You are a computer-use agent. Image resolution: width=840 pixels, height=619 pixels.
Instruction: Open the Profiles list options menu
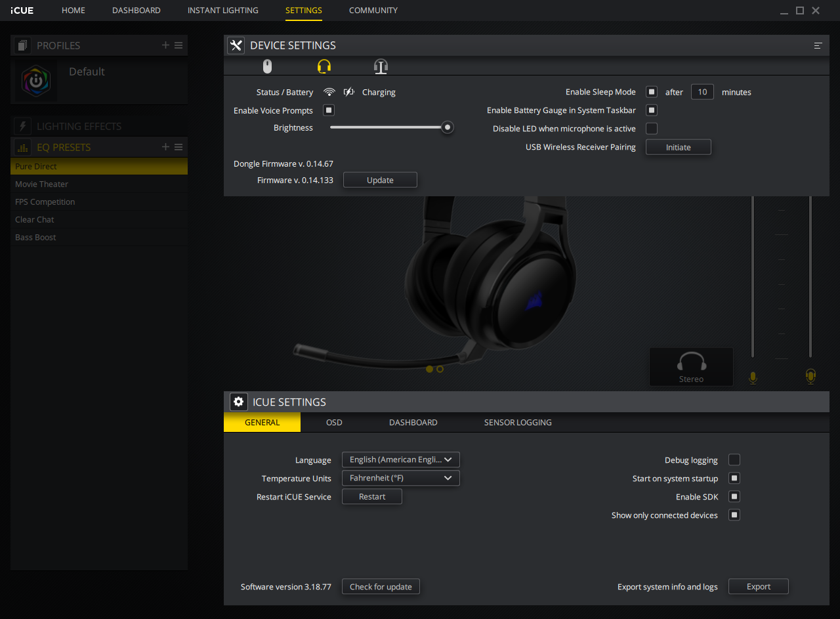pyautogui.click(x=178, y=45)
